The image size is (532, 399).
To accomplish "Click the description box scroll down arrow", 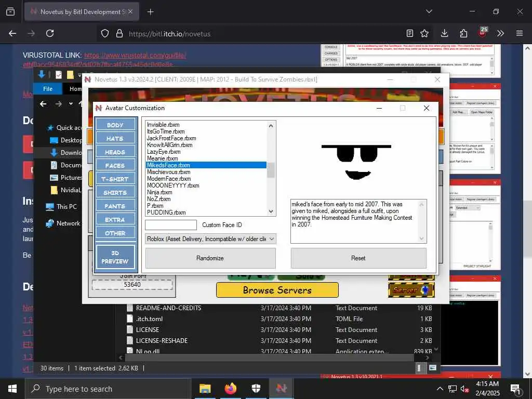I will pos(422,238).
